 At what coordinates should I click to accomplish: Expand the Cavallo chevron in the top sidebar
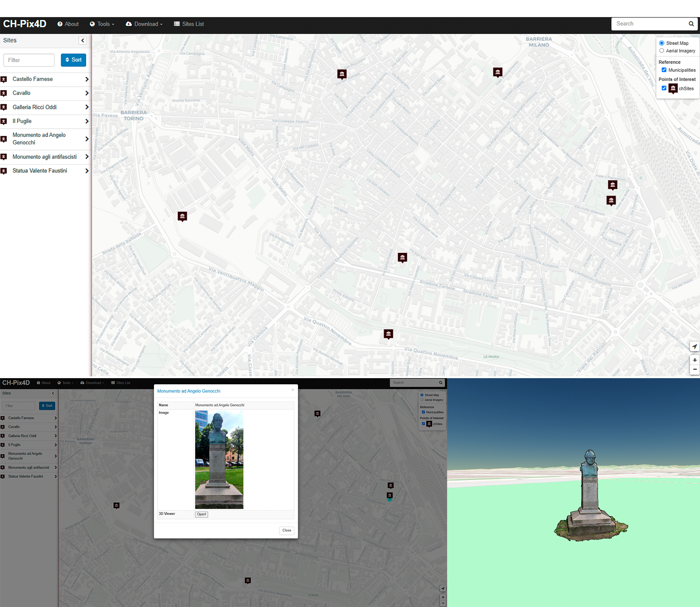[x=87, y=93]
